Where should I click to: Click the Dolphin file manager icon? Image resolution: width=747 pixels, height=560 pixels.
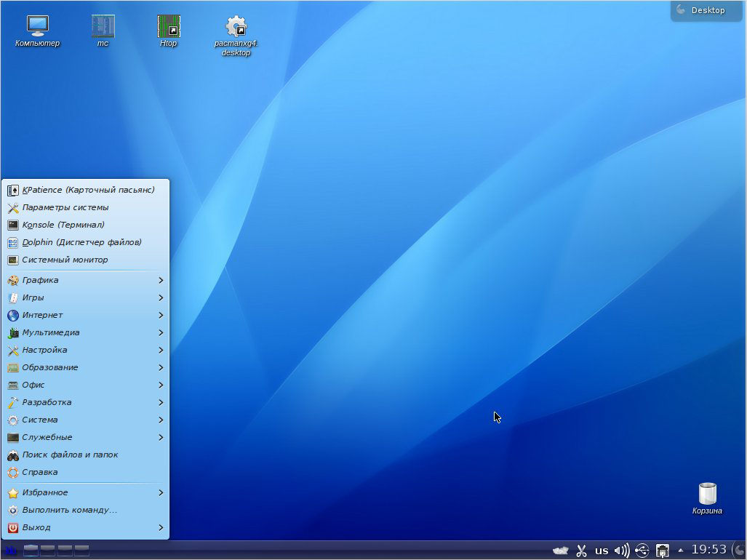[x=13, y=243]
